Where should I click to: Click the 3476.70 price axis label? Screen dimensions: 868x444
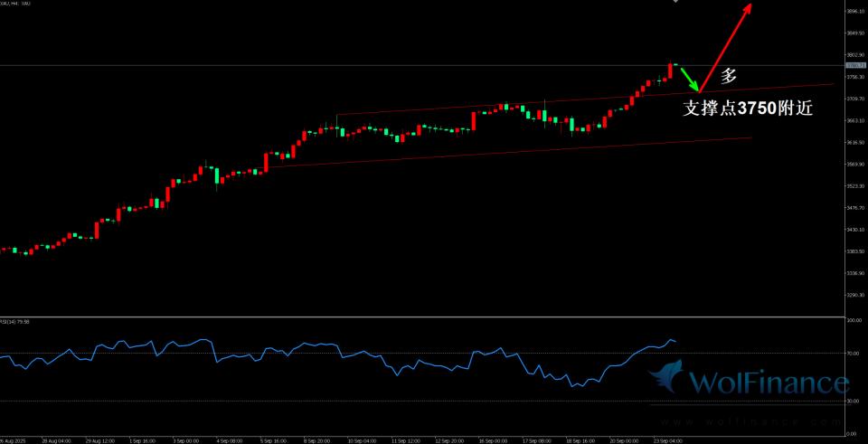[x=856, y=208]
